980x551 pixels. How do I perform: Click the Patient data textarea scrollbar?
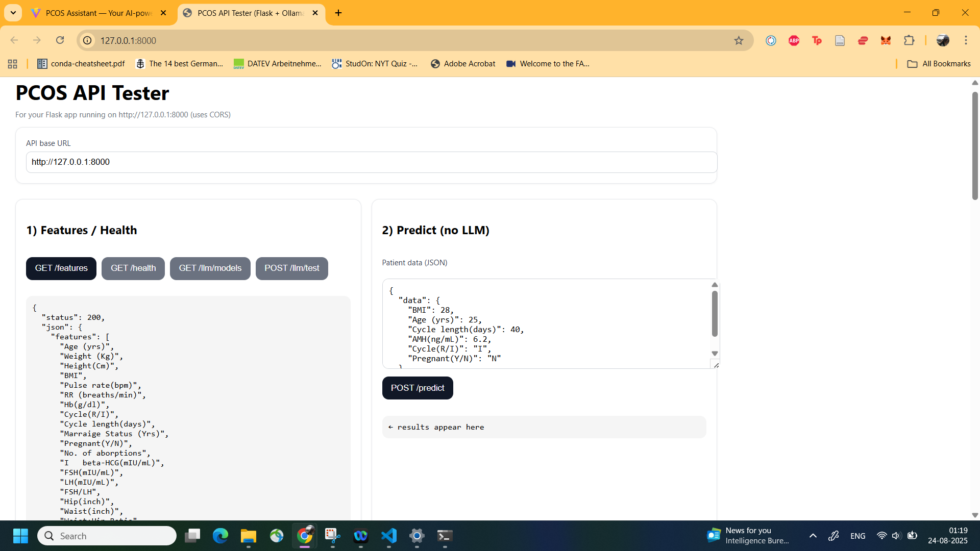(x=715, y=314)
